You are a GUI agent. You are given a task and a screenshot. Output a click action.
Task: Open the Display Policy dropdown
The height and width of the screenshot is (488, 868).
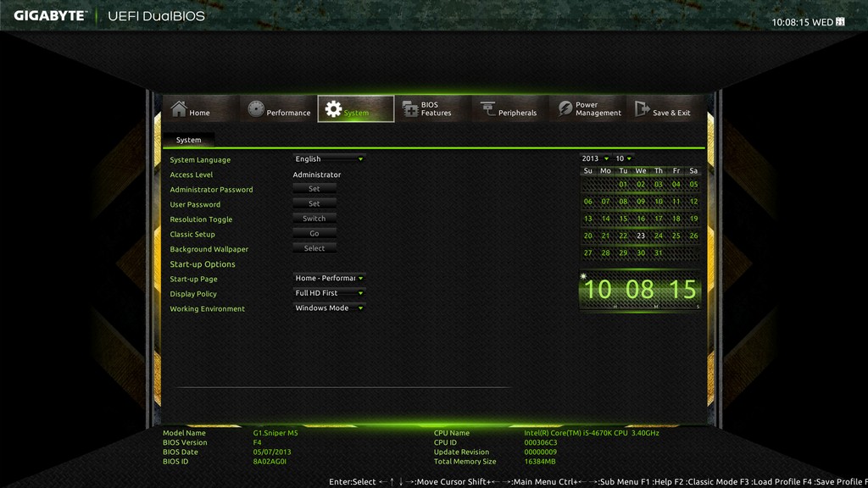(x=329, y=292)
